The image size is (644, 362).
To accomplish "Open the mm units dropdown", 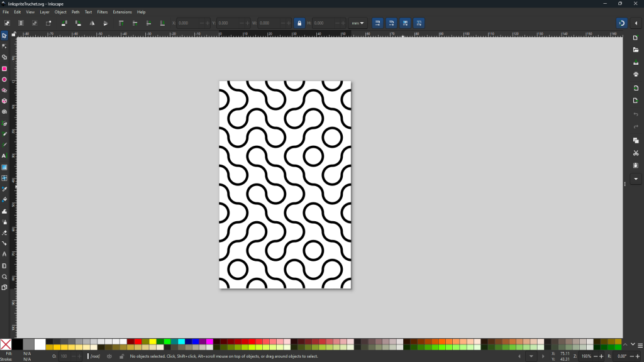I will pos(358,23).
